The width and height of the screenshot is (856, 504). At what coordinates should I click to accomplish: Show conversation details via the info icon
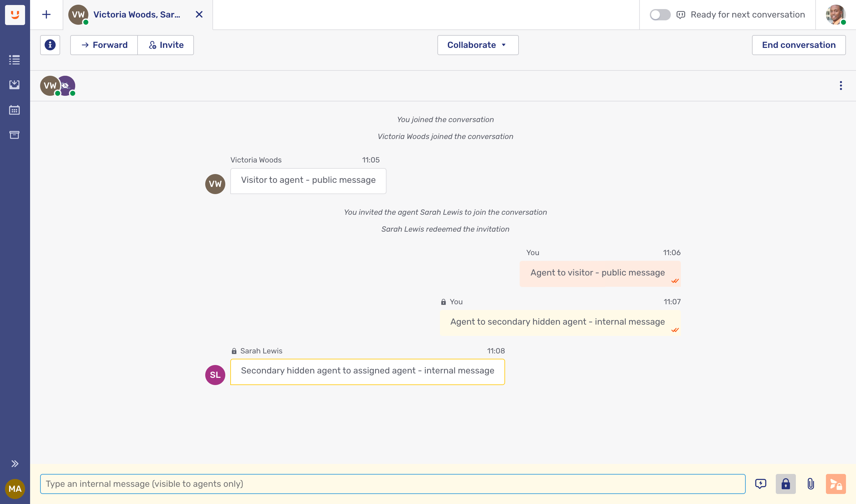pyautogui.click(x=50, y=45)
